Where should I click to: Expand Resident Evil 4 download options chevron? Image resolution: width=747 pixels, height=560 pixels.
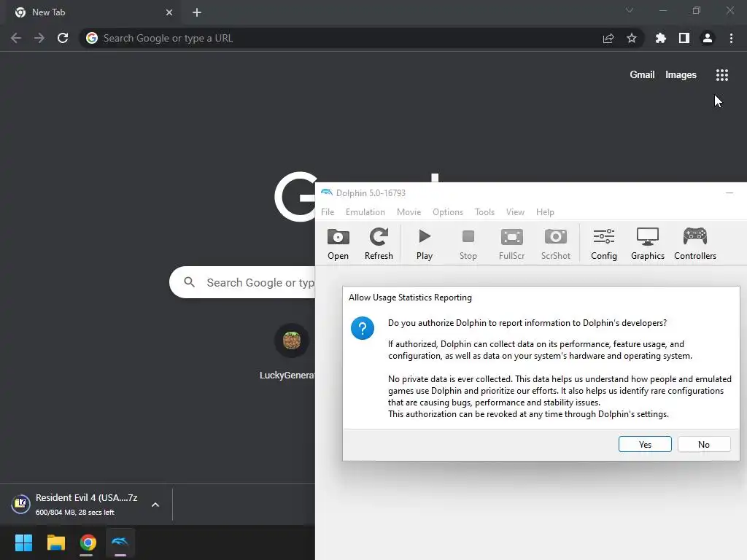(x=155, y=505)
